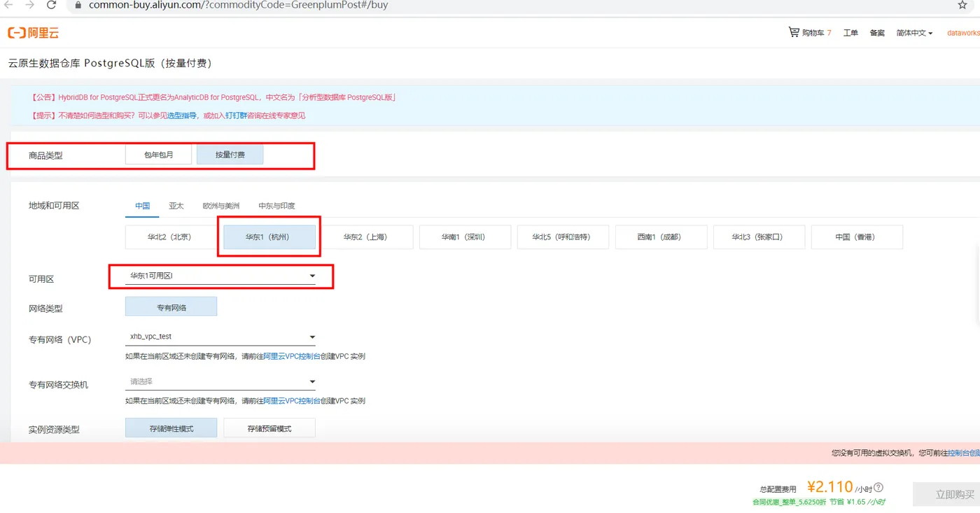This screenshot has width=980, height=513.
Task: Click the price help question mark icon
Action: (878, 488)
